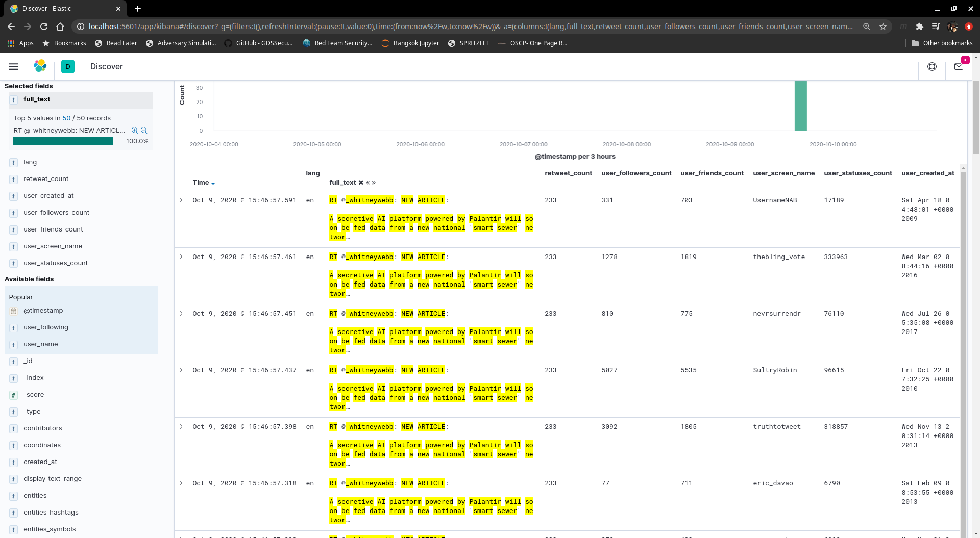Click the _score number field icon
Screen dimensions: 980x538
(x=14, y=395)
